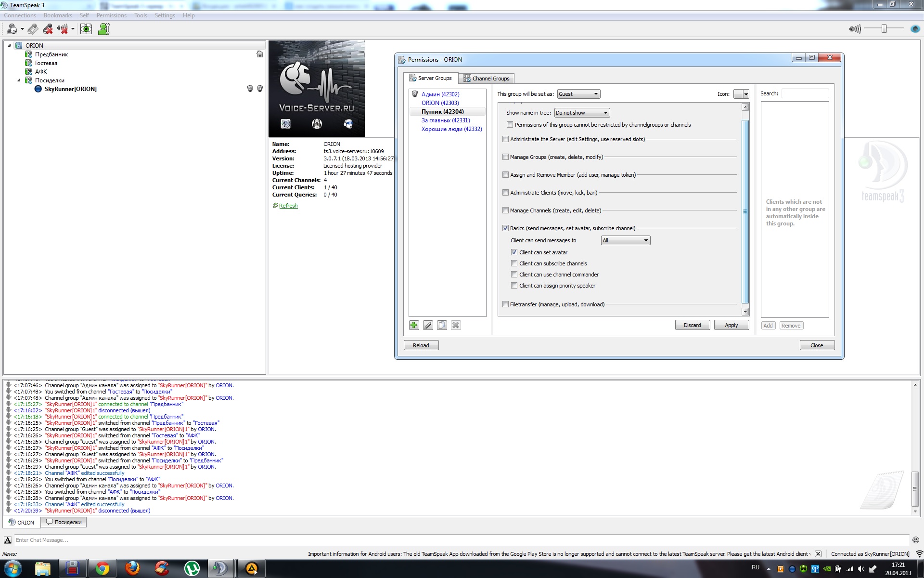Uncheck Client can set avatar
This screenshot has width=924, height=578.
(514, 252)
